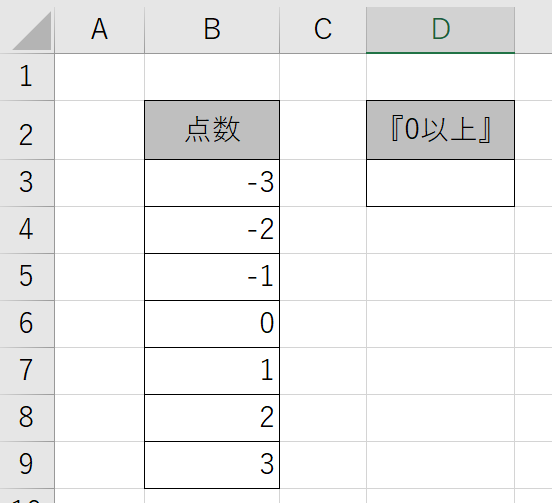Select column C header
This screenshot has width=552, height=503.
pos(323,30)
